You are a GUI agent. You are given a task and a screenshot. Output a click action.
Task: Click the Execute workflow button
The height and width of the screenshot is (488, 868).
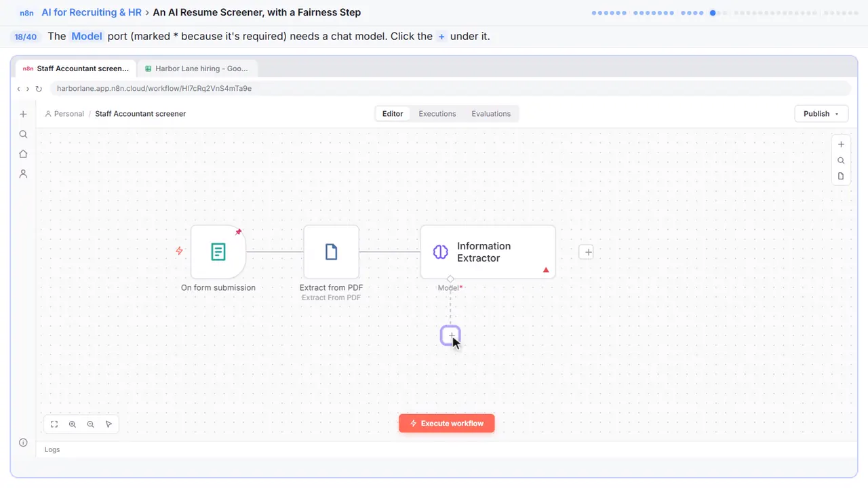[x=447, y=424]
